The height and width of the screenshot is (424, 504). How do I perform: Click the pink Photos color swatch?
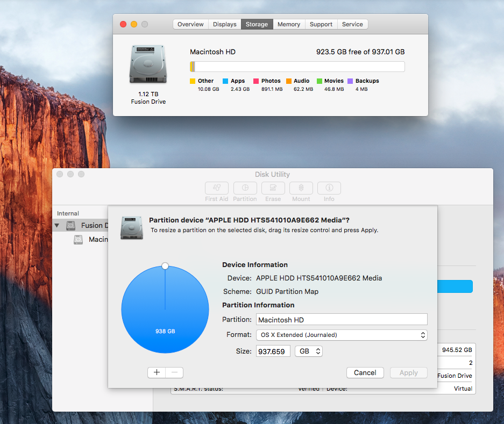[x=256, y=81]
